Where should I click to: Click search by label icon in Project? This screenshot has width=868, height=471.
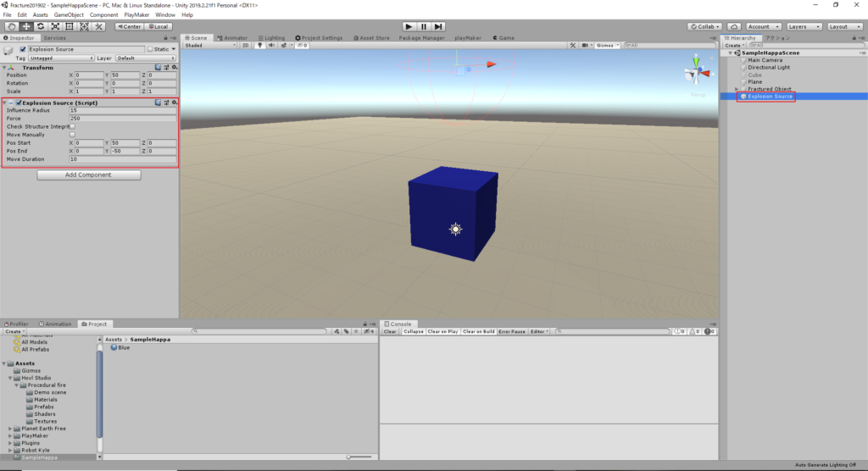click(347, 331)
